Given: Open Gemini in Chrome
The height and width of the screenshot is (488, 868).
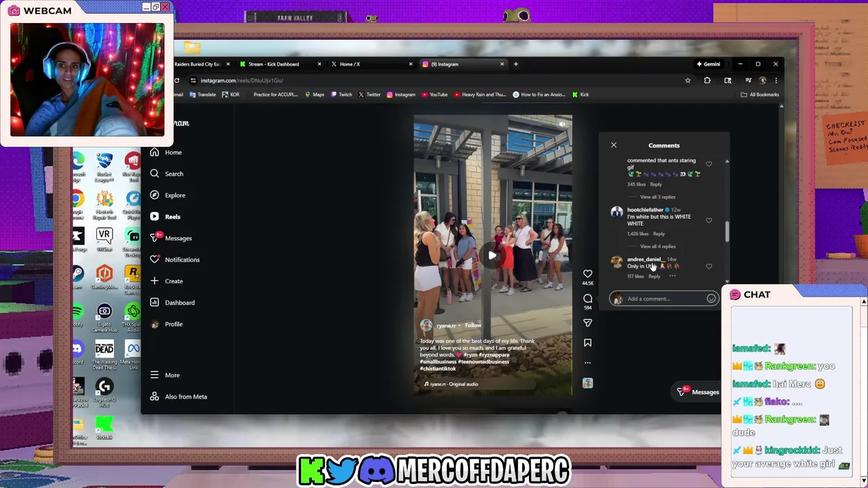Looking at the screenshot, I should coord(708,64).
